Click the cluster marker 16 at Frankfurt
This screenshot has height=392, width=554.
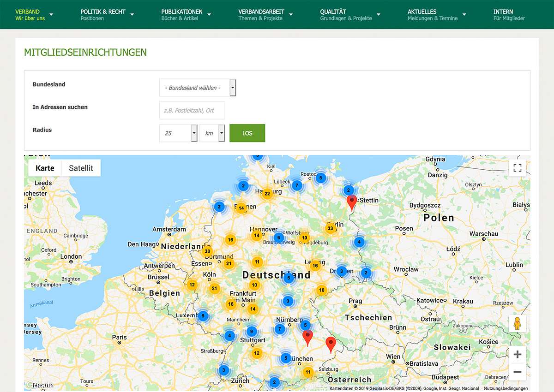pos(231,304)
